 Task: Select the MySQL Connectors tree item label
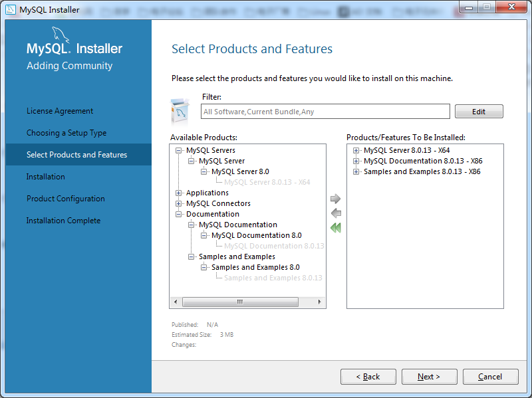click(x=218, y=203)
